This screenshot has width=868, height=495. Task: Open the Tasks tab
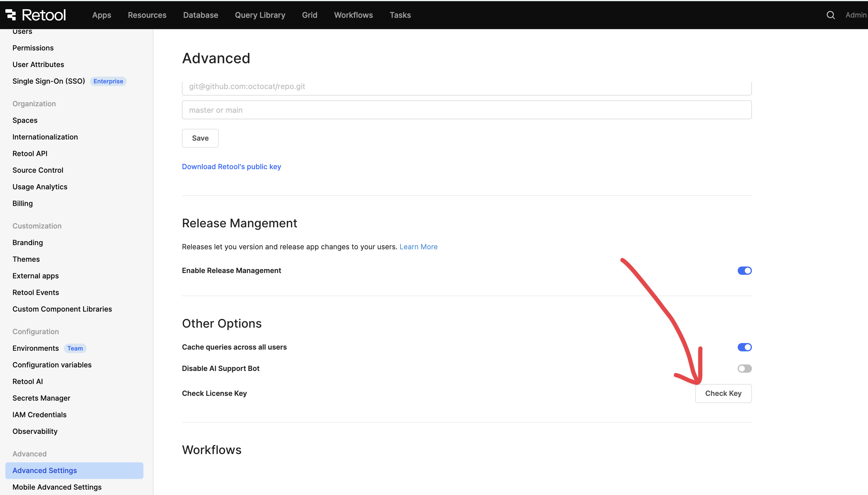point(400,15)
